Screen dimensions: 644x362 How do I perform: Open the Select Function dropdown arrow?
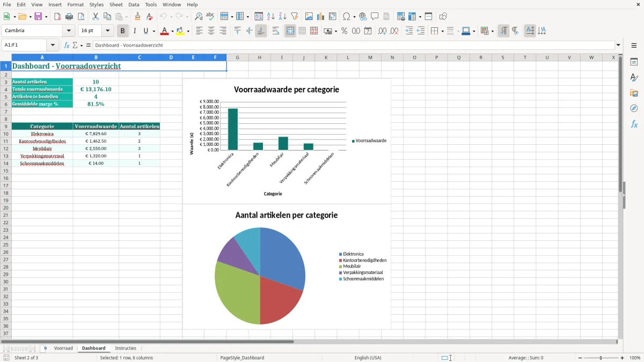(x=81, y=45)
